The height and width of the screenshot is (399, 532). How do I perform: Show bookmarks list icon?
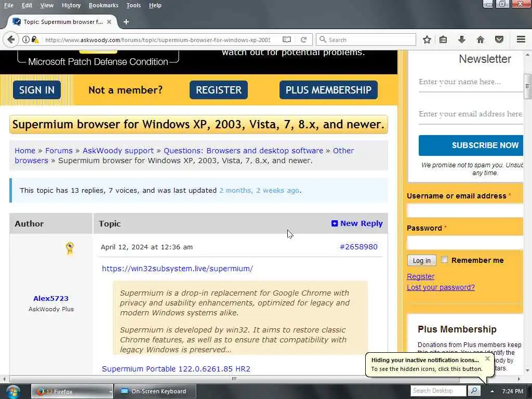pos(443,39)
